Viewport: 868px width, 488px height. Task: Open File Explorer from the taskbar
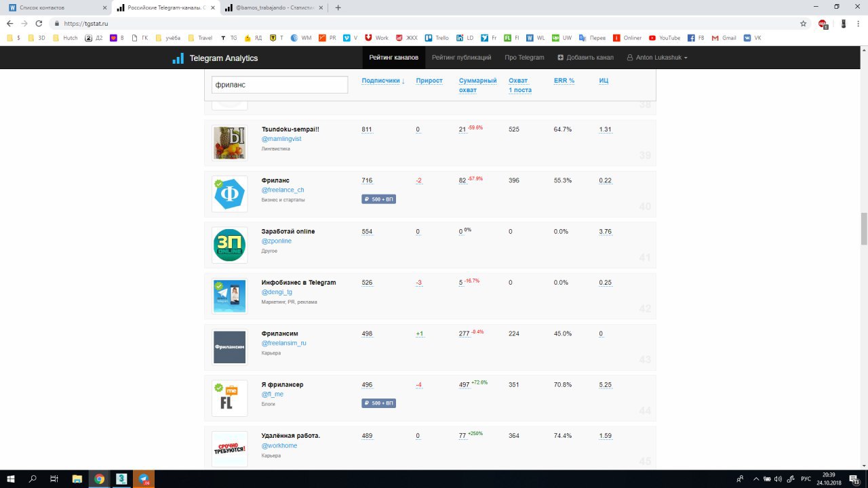tap(77, 479)
